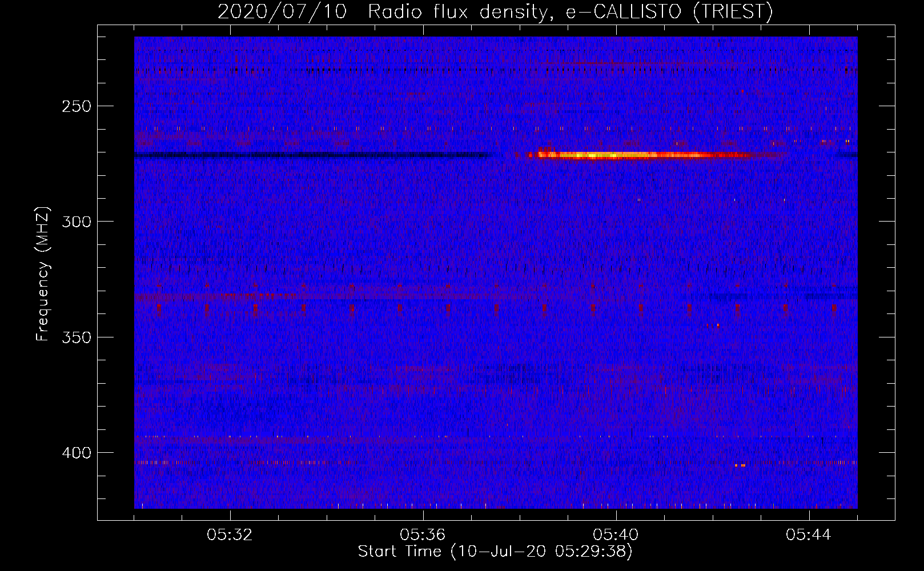Click the 05:44 time tick label
This screenshot has height=571, width=924.
coord(809,535)
